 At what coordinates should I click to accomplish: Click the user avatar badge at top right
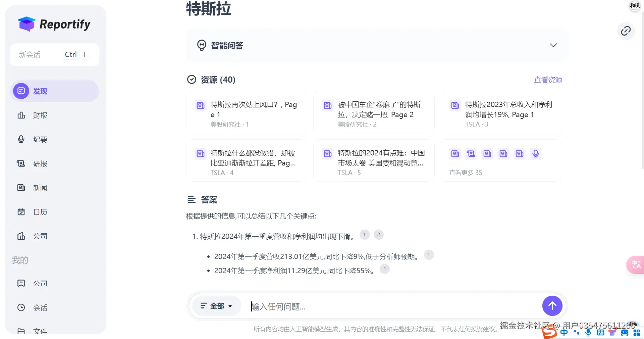pyautogui.click(x=635, y=6)
